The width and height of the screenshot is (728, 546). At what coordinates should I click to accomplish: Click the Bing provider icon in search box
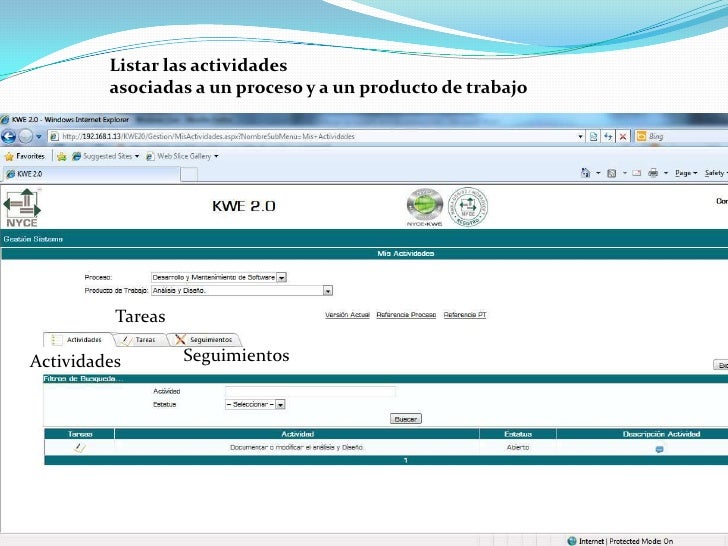click(641, 136)
